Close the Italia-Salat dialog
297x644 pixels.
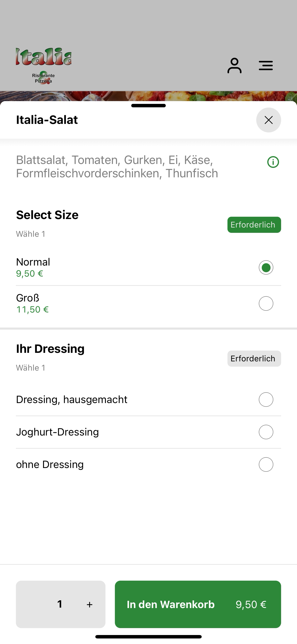coord(268,120)
